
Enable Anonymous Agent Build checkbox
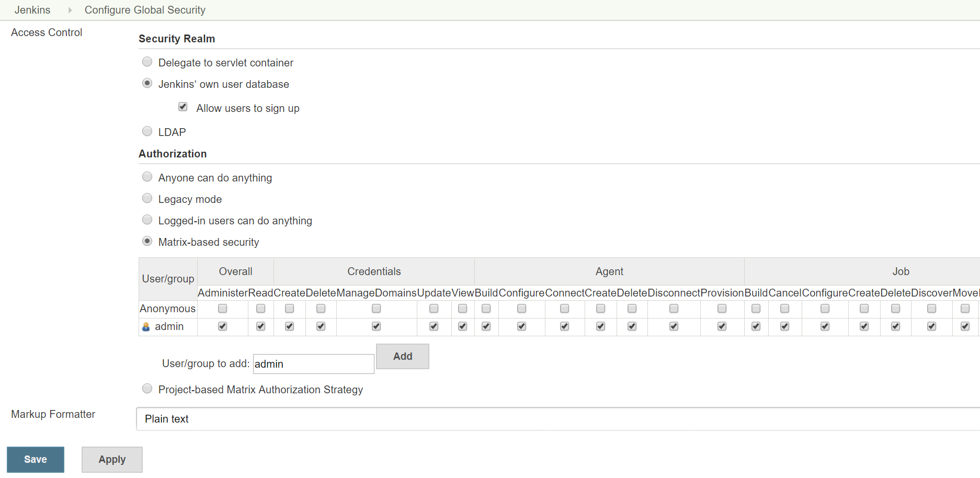click(x=486, y=309)
